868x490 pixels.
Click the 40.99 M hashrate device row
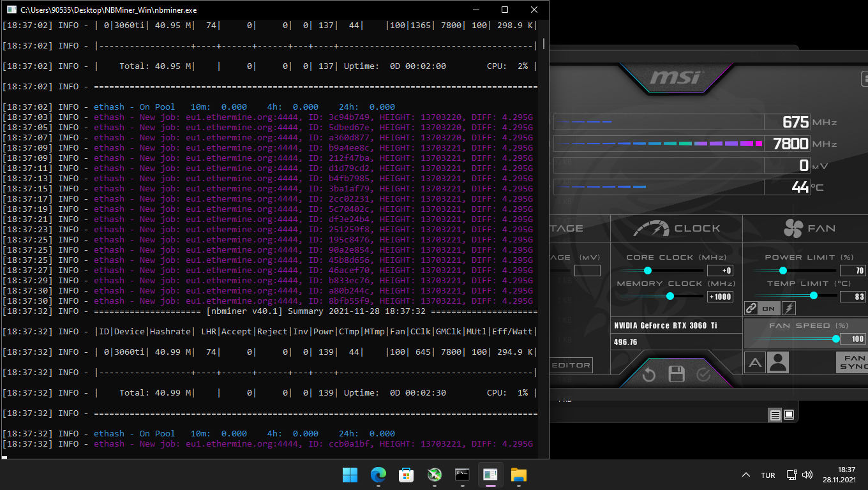point(269,352)
